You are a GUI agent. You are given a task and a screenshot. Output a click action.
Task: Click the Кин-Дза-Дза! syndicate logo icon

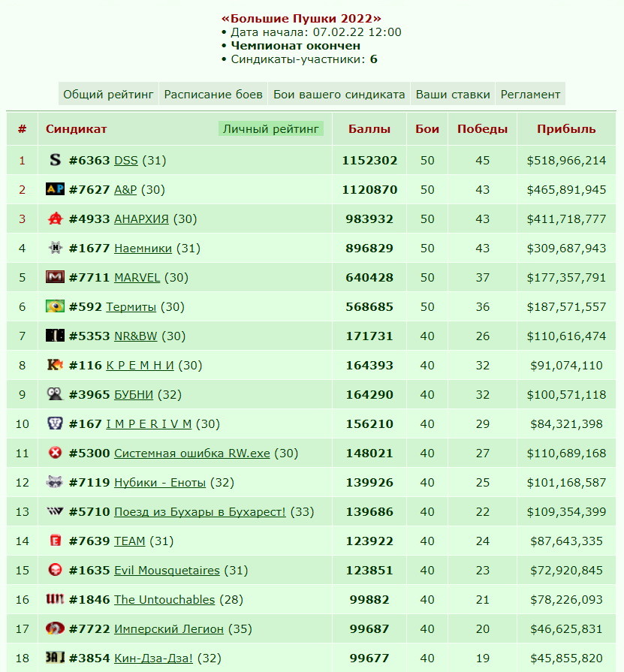pos(55,658)
